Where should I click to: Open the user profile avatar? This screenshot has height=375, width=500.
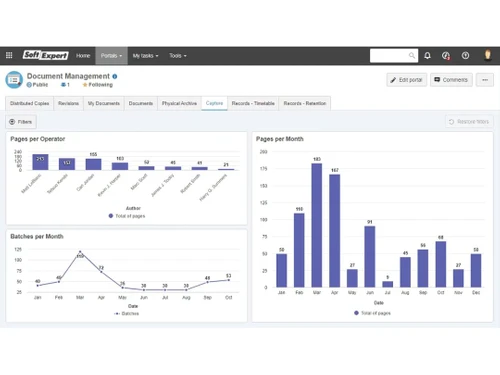[x=488, y=55]
